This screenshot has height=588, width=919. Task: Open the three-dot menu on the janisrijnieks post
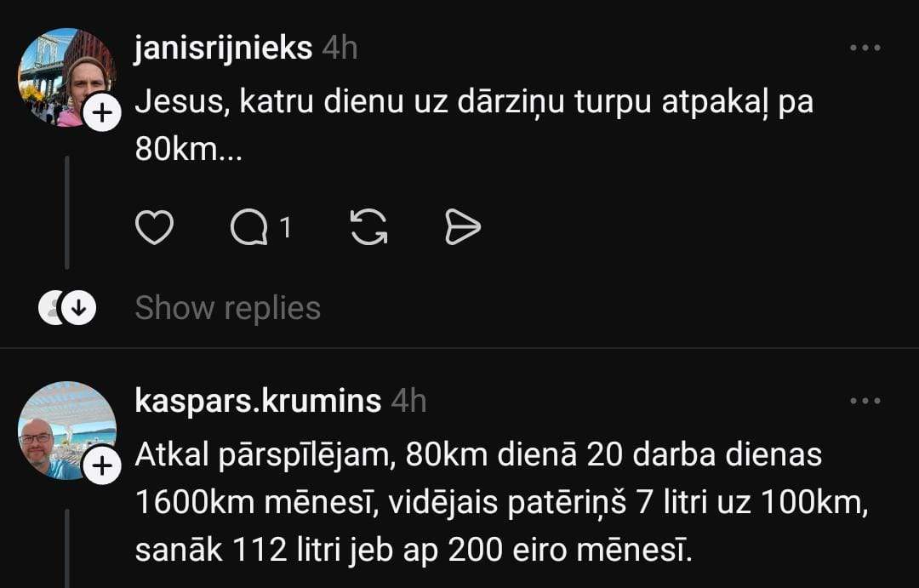click(x=865, y=48)
